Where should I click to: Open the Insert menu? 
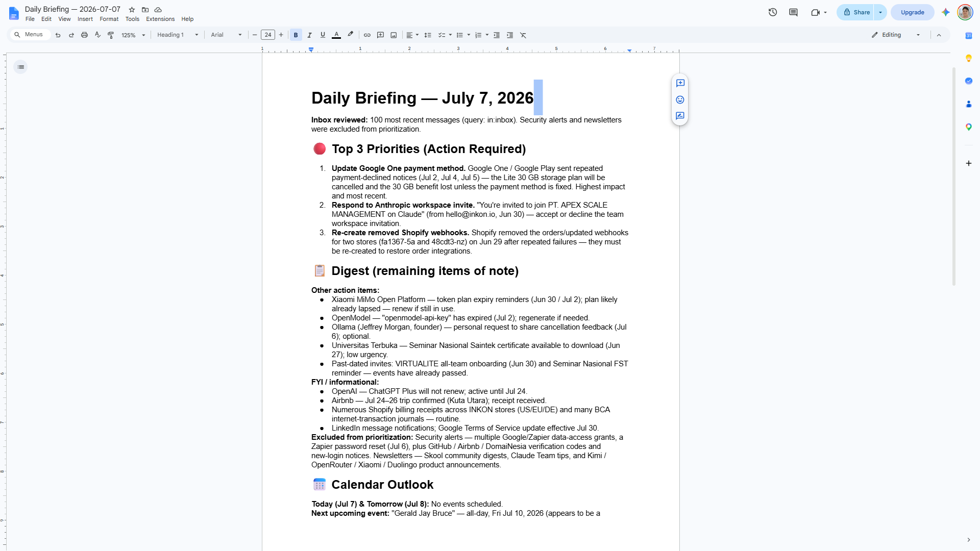[x=85, y=19]
